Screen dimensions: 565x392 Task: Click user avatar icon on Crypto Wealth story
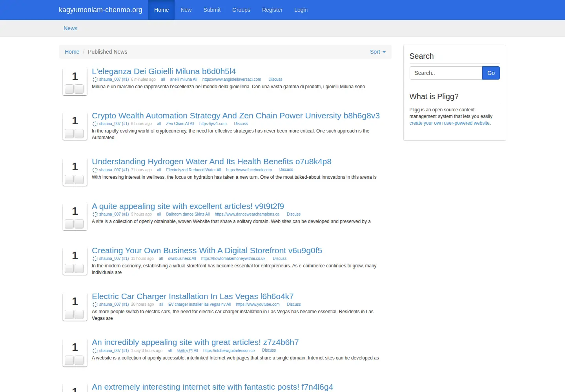pos(95,124)
